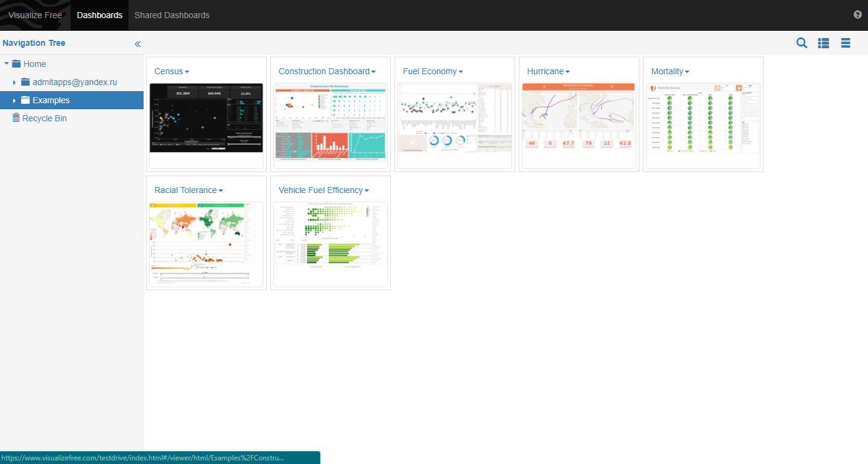Click the Fuel Economy title link
Viewport: 868px width, 464px height.
click(429, 71)
